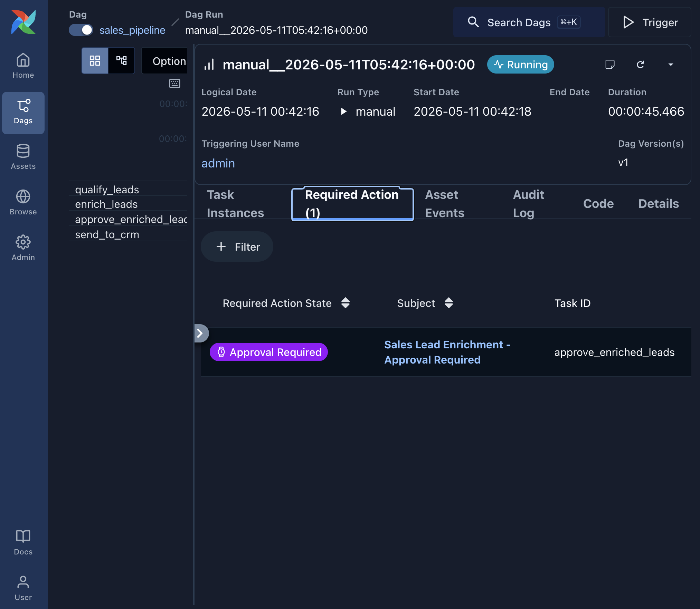This screenshot has width=700, height=609.
Task: Switch to Asset Events tab
Action: (x=444, y=204)
